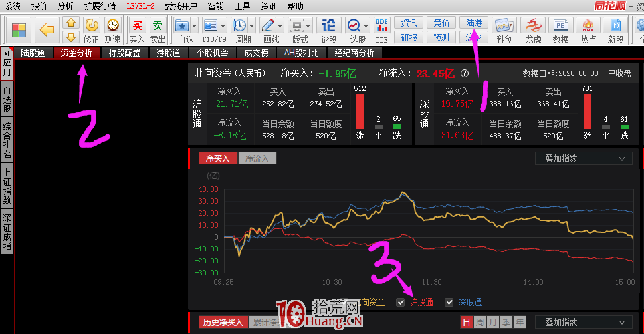
Task: Open the 分析 menu
Action: 65,6
